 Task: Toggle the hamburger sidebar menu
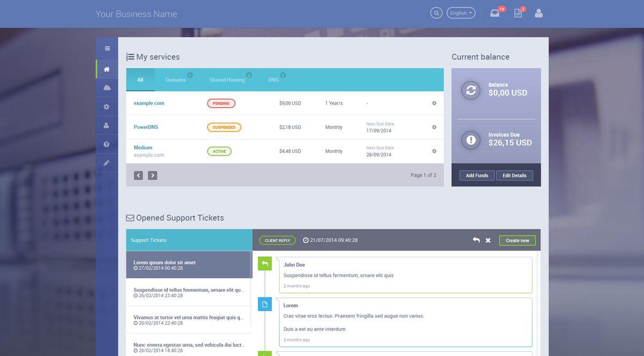click(107, 48)
